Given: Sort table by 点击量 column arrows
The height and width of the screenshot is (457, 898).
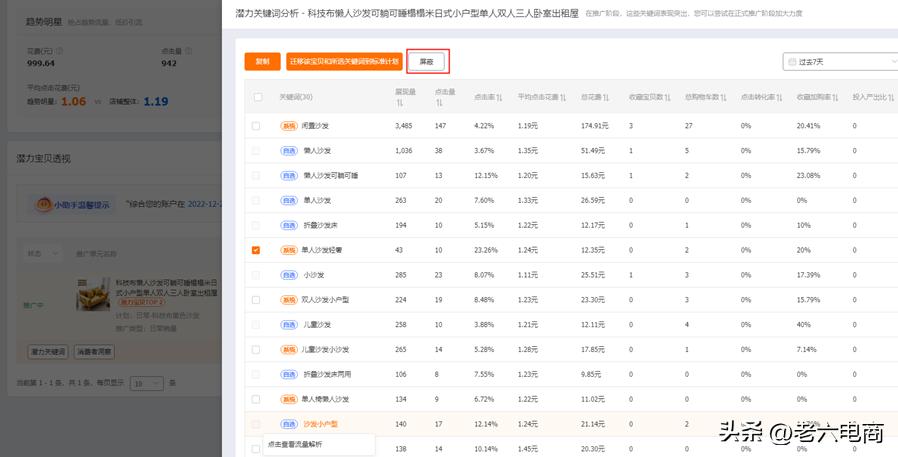Looking at the screenshot, I should click(439, 103).
